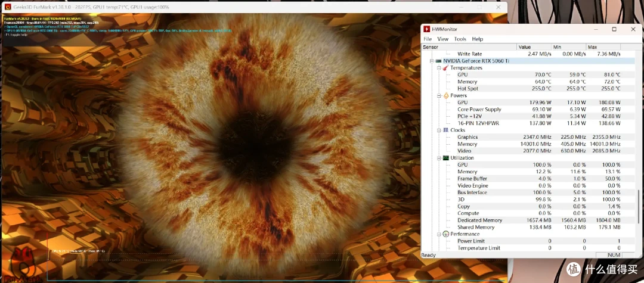Select the Hot Spot temperature row
Image resolution: width=644 pixels, height=283 pixels.
pos(529,89)
